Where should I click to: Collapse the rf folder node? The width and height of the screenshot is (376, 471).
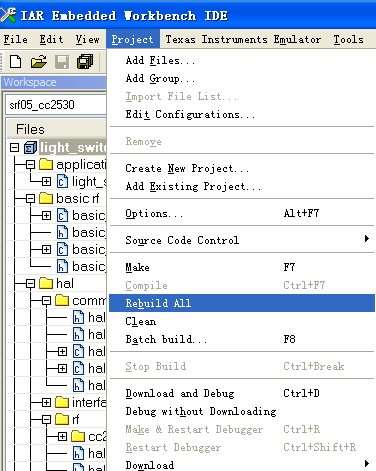pyautogui.click(x=46, y=419)
